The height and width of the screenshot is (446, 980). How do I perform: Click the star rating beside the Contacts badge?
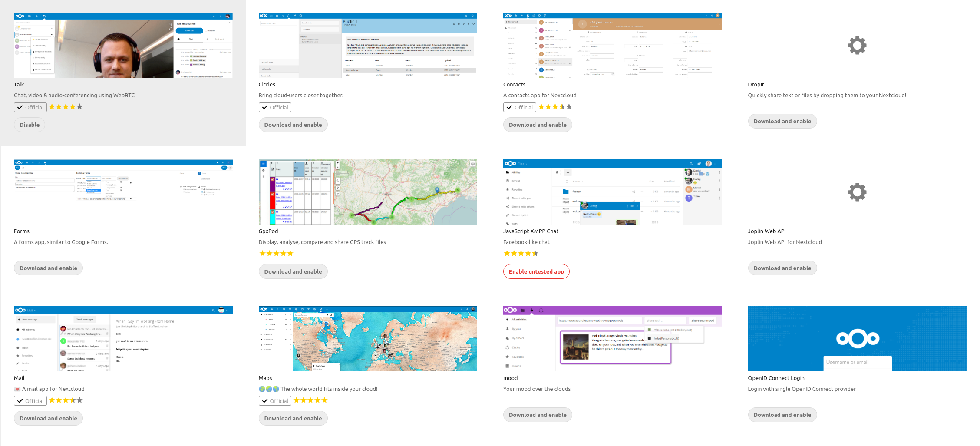click(x=555, y=107)
